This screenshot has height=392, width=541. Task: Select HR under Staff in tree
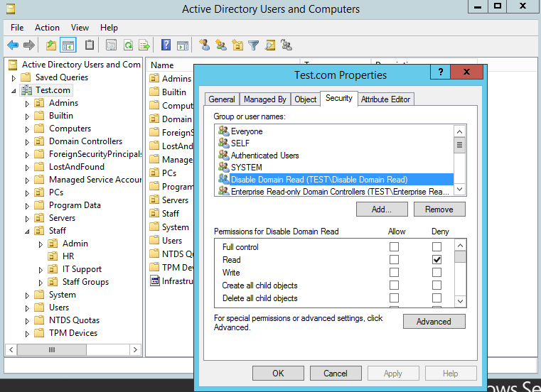point(68,256)
